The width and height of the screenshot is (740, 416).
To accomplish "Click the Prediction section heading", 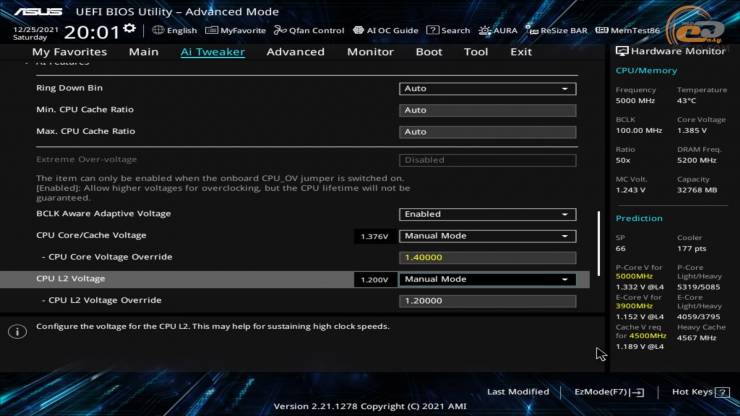I will 639,219.
